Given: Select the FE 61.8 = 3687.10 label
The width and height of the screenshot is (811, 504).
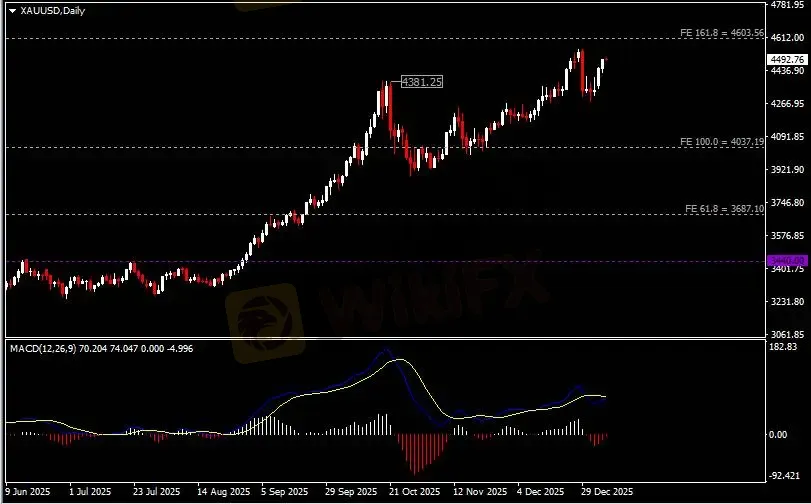Looking at the screenshot, I should (725, 209).
